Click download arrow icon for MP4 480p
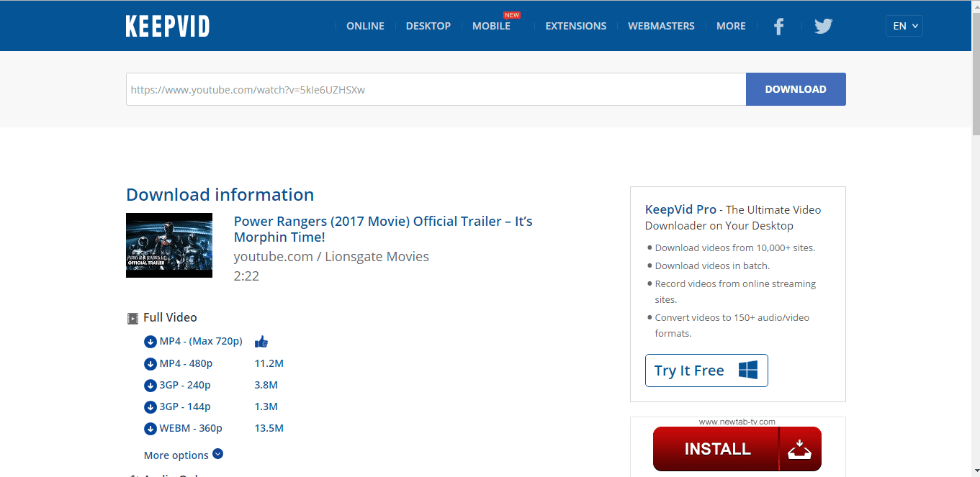This screenshot has height=477, width=980. 150,363
